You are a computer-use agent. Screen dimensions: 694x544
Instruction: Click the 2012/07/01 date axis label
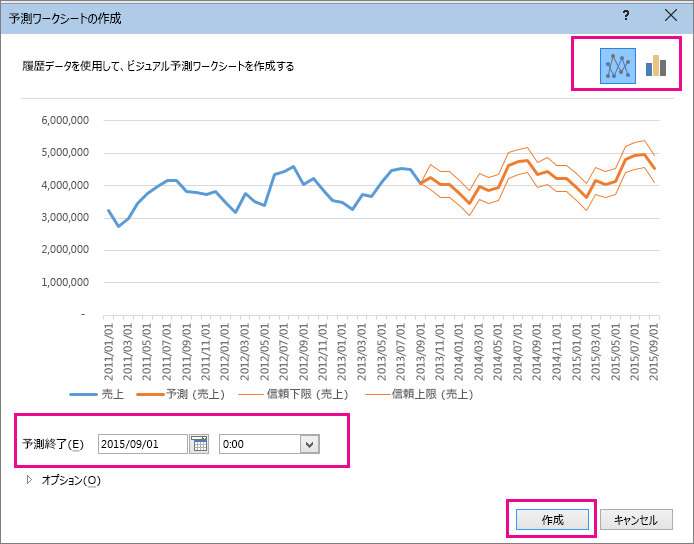284,352
